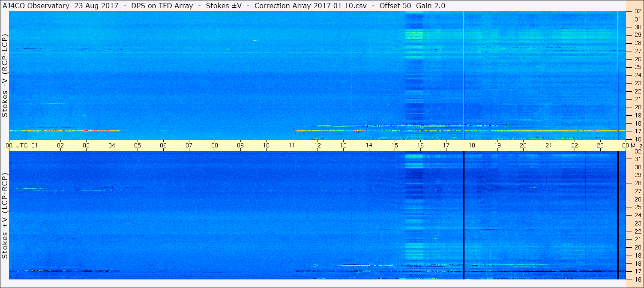Click the 31 MHz label of the Stokes +V panel

tap(637, 159)
